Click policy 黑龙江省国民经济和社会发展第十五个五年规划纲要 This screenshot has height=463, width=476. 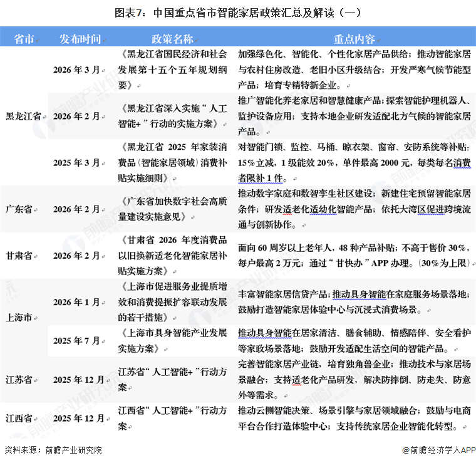[172, 70]
